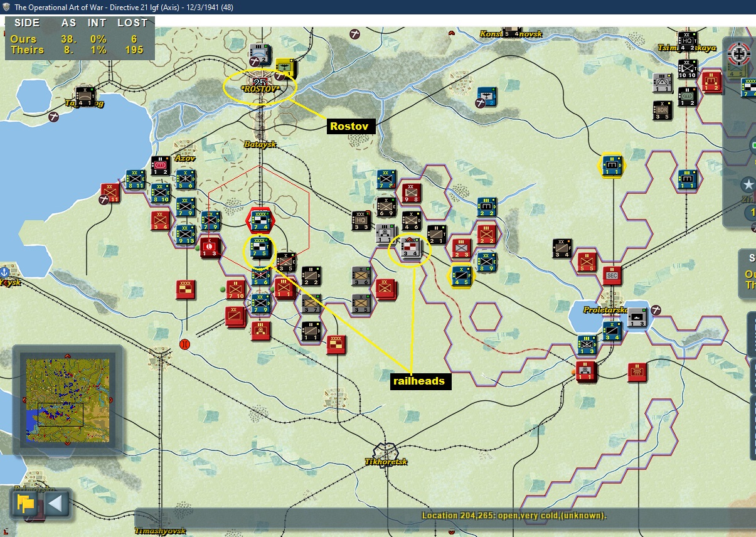Click the LOST column header
The width and height of the screenshot is (756, 537).
point(132,23)
